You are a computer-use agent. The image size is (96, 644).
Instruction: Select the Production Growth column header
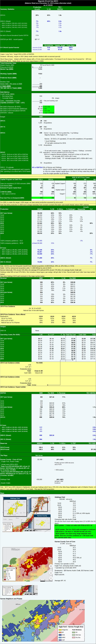(x=37, y=8)
